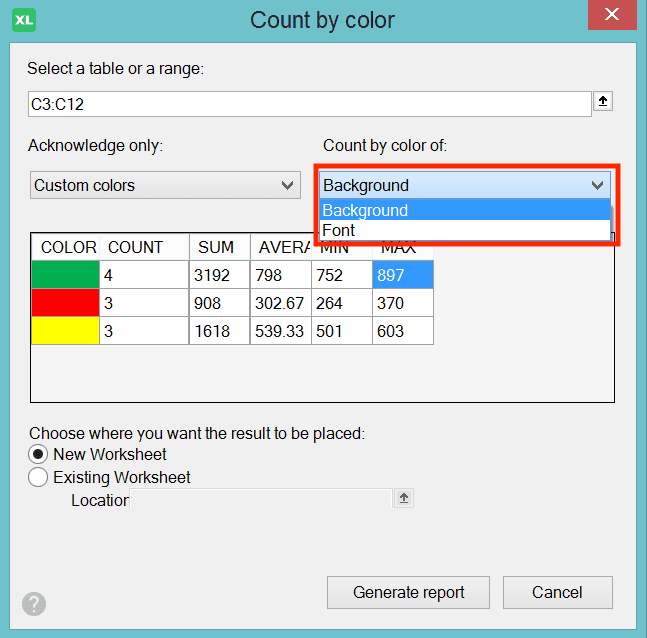Image resolution: width=647 pixels, height=638 pixels.
Task: Select the count cell in the yellow row
Action: click(144, 331)
